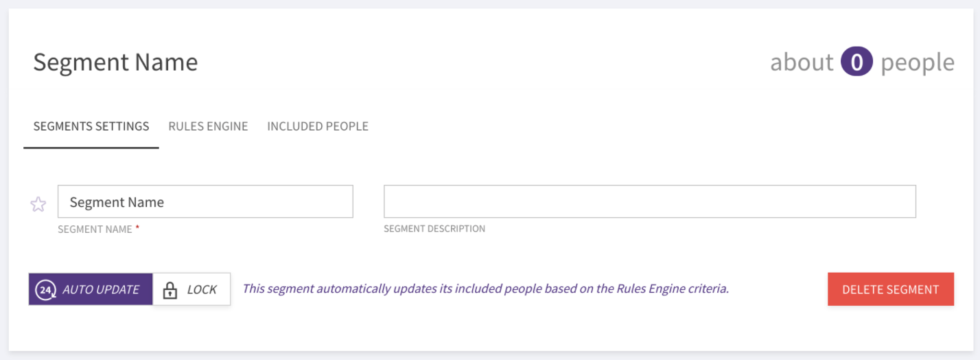Click the purple 0 people count badge

point(857,63)
